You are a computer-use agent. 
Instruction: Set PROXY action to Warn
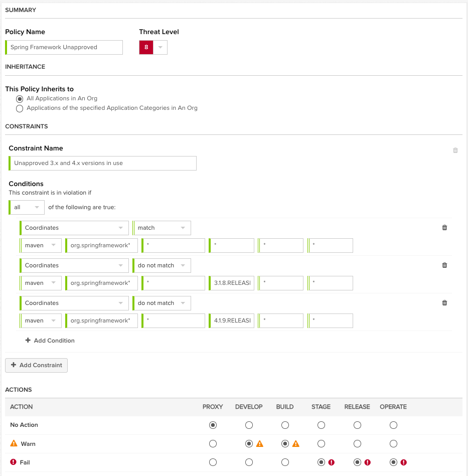[x=213, y=444]
